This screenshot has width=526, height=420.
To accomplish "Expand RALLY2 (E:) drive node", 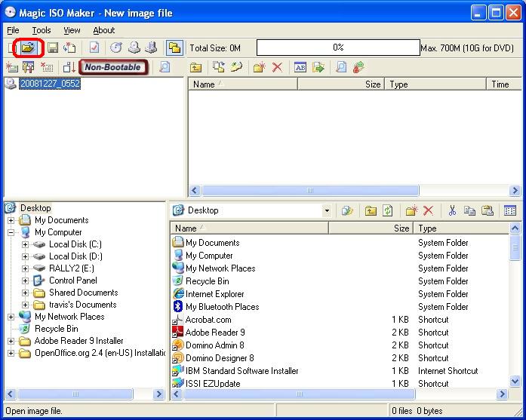I will tap(25, 269).
